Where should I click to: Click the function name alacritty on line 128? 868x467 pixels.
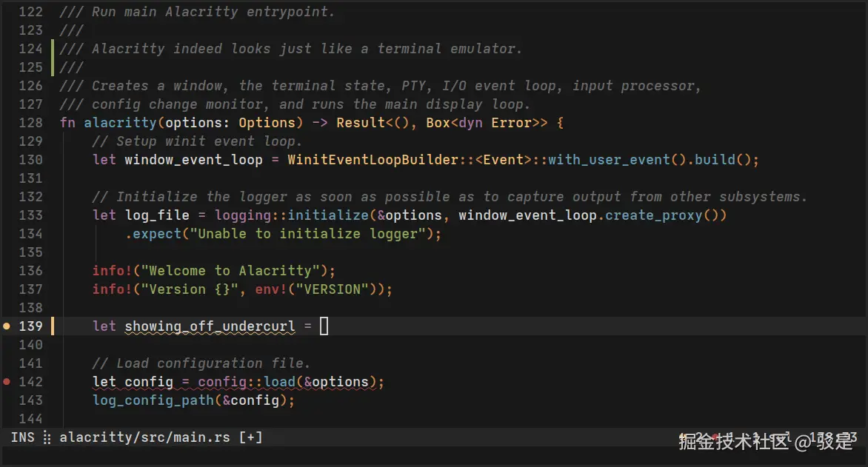120,123
